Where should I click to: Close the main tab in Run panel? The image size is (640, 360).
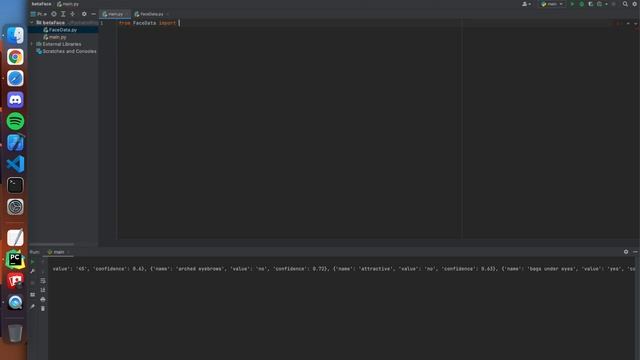coord(69,252)
